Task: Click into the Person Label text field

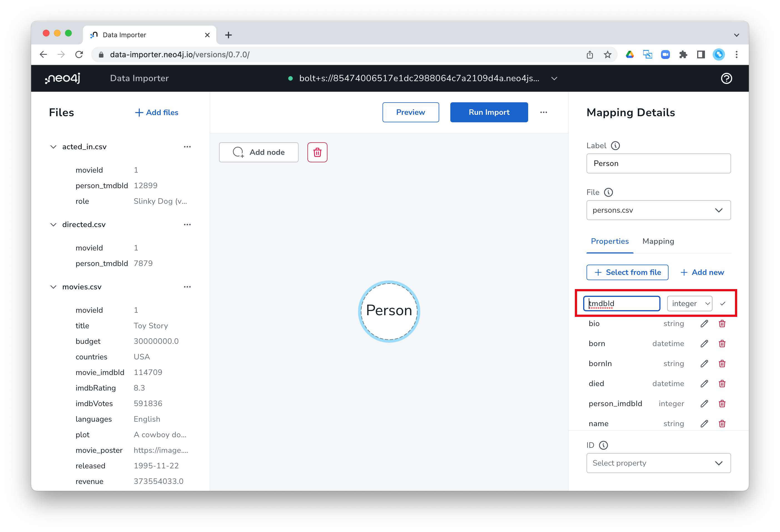Action: (x=658, y=163)
